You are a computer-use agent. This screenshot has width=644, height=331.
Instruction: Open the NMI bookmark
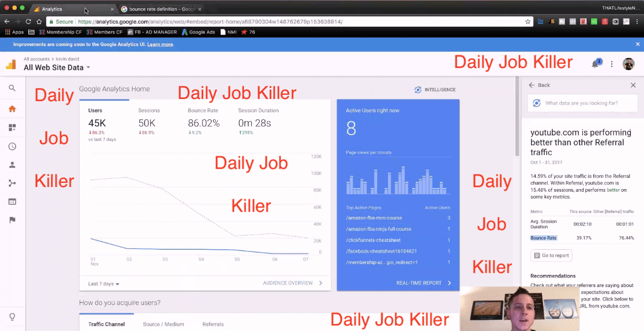(229, 32)
